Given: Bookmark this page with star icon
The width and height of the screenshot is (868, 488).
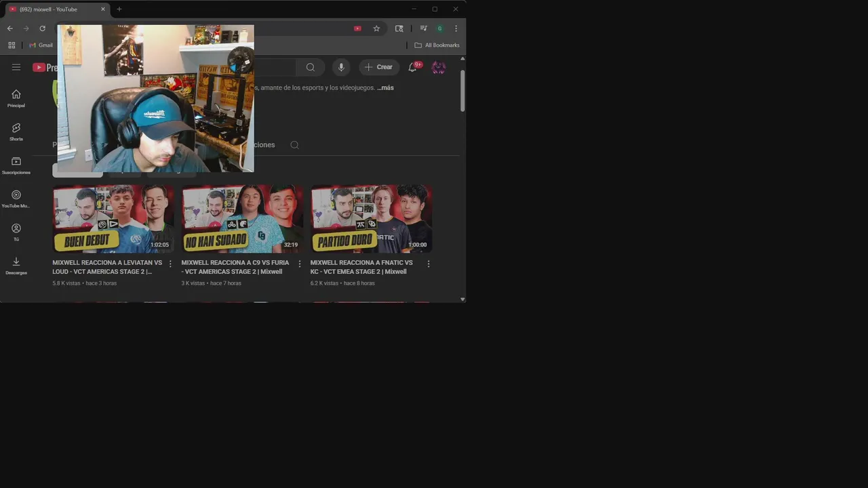Looking at the screenshot, I should click(376, 28).
